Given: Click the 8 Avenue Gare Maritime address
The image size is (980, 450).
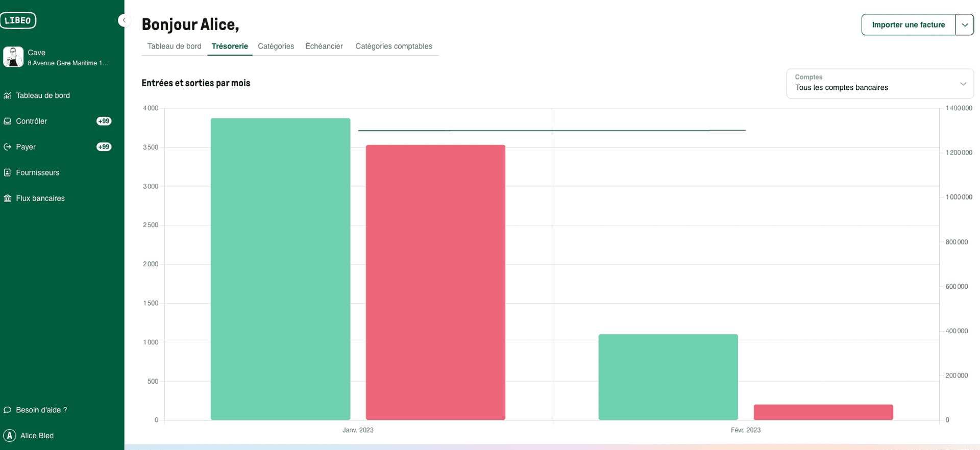Looking at the screenshot, I should click(68, 63).
